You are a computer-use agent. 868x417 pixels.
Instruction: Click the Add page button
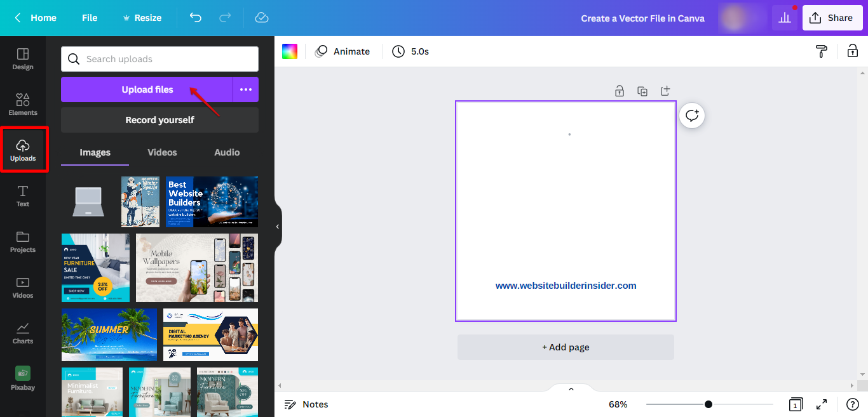566,347
